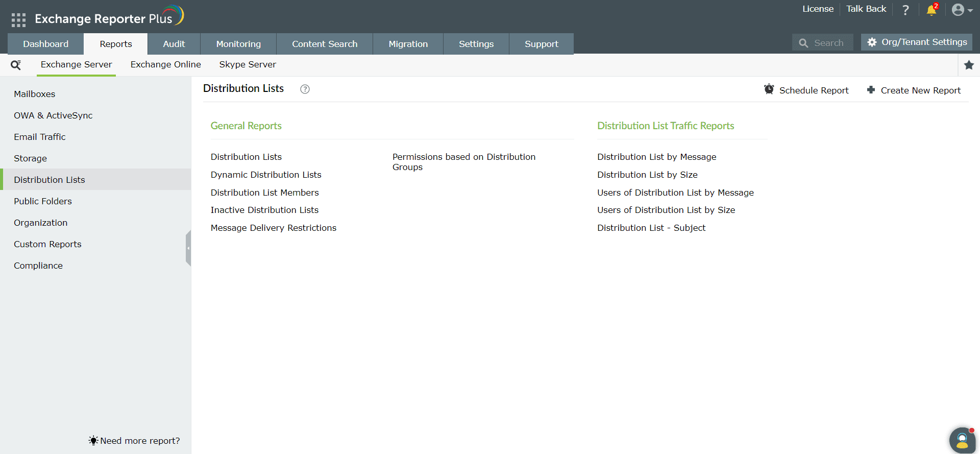Click the Talk Back link
This screenshot has width=980, height=454.
click(x=866, y=9)
